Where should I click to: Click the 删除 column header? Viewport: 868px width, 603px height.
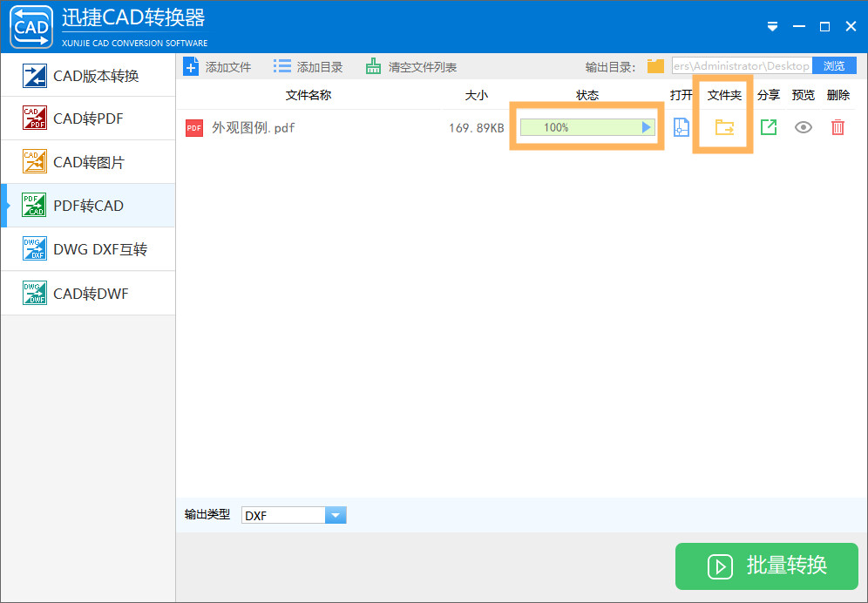click(x=838, y=95)
